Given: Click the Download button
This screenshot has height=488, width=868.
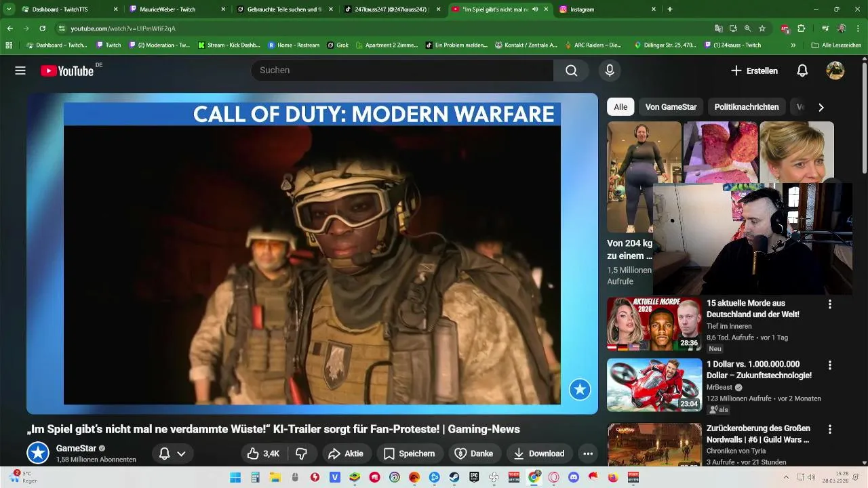Looking at the screenshot, I should point(539,453).
